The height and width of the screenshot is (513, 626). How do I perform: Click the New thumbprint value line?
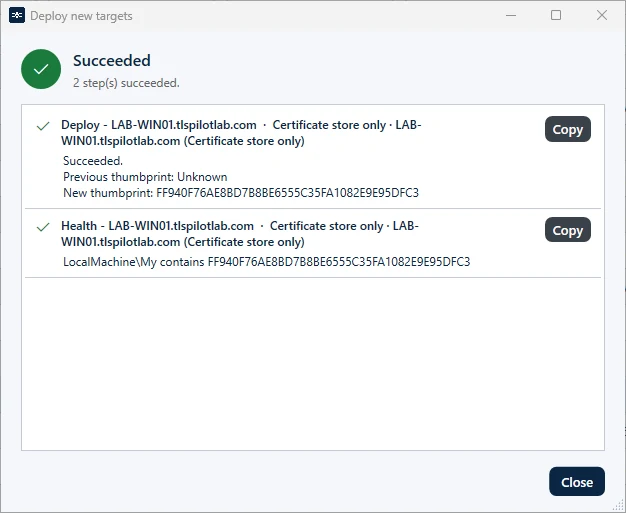(241, 193)
